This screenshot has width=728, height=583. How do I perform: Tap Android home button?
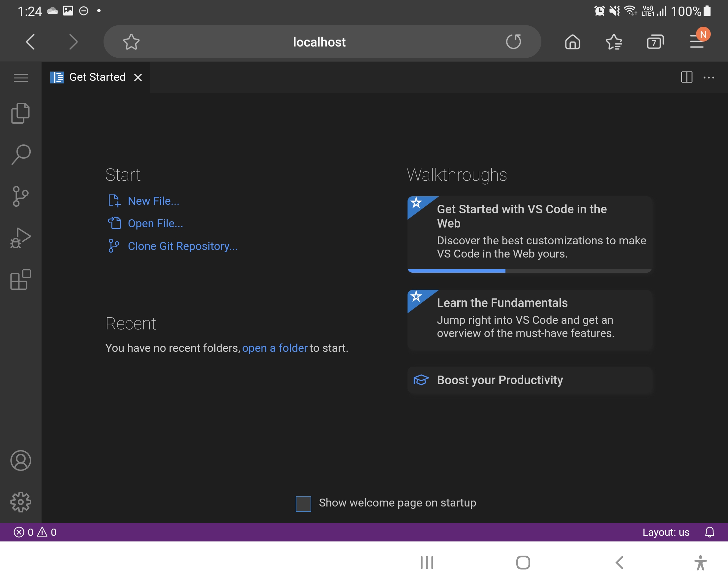(523, 563)
